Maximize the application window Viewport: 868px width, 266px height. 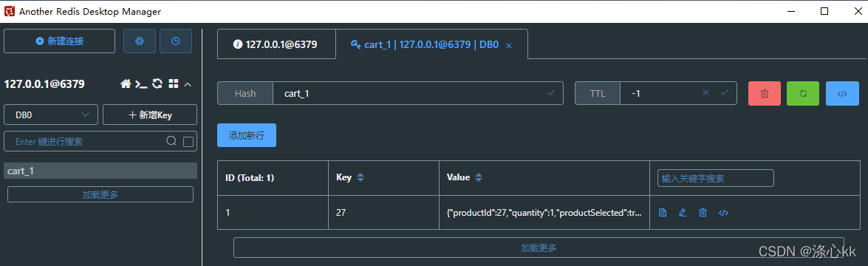tap(824, 11)
